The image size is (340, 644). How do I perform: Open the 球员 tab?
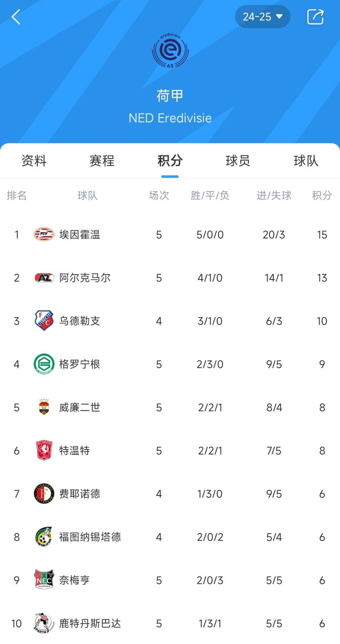coord(238,161)
